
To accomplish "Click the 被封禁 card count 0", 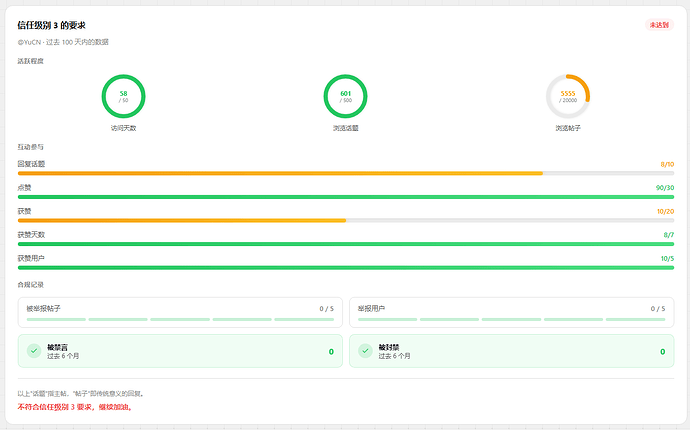I will (x=662, y=352).
